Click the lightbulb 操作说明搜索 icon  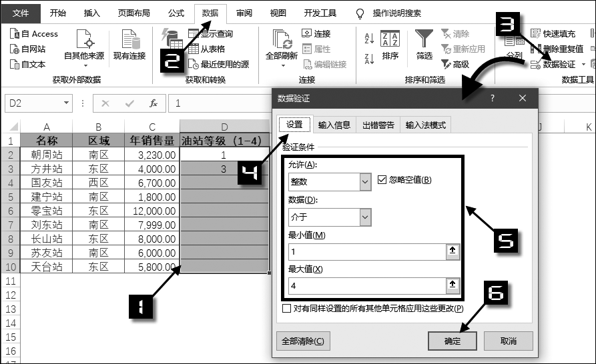(360, 13)
